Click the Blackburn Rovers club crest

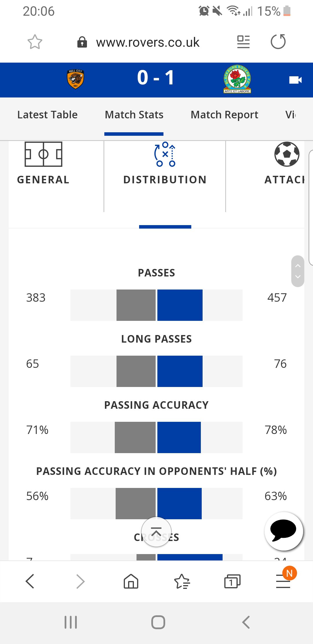coord(237,79)
